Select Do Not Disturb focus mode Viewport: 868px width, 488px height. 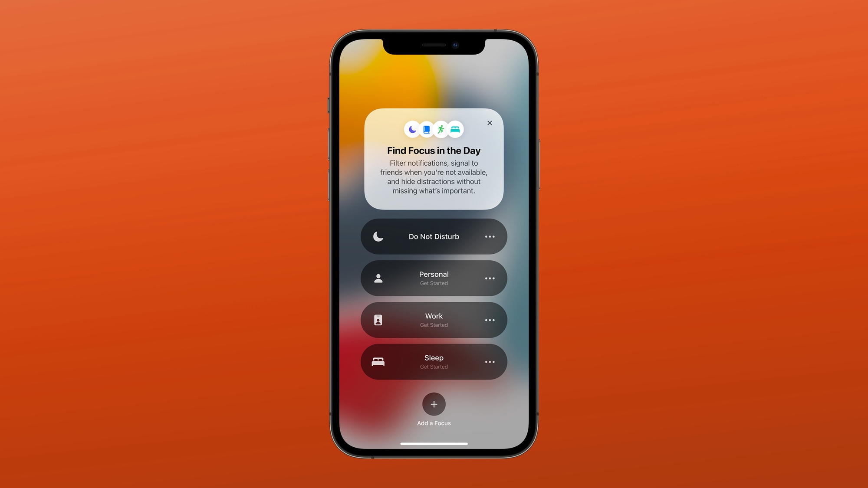(434, 236)
